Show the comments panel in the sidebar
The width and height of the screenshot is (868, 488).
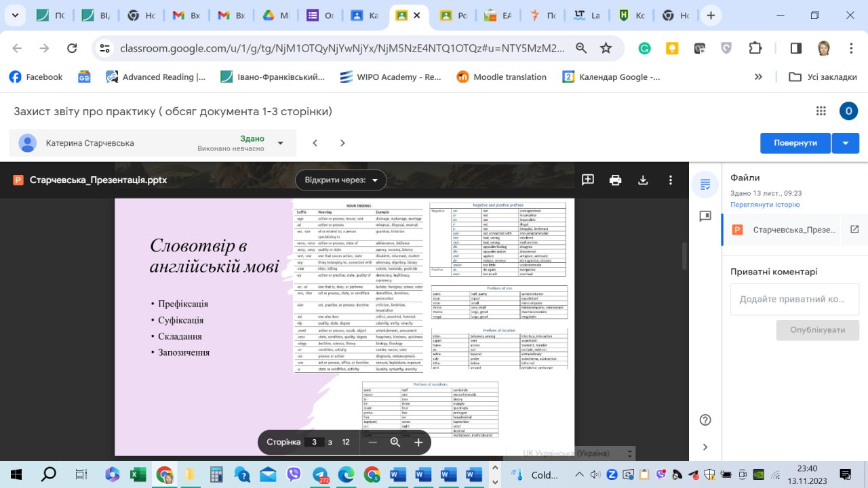coord(705,216)
